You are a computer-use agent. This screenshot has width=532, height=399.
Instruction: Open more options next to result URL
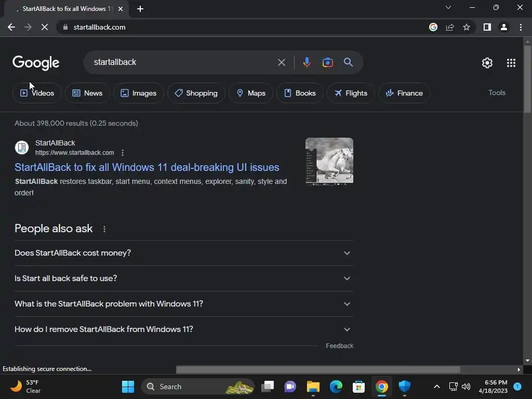pos(123,153)
